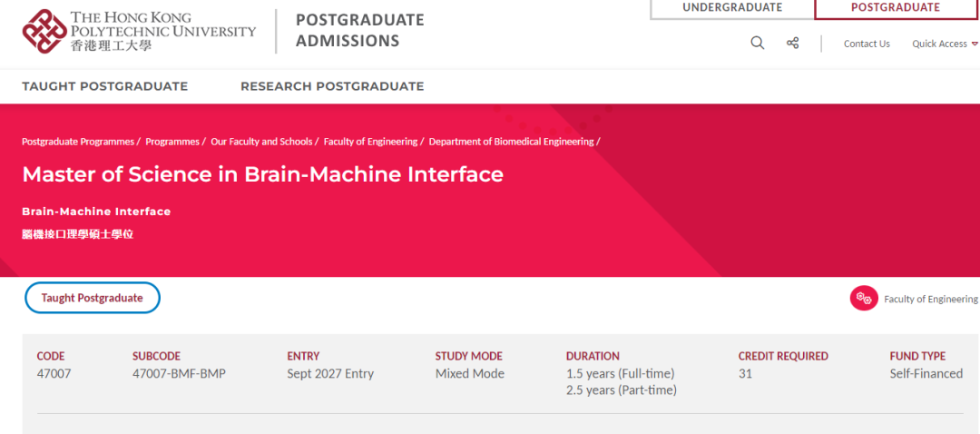Select the 2.5 years (Part-time) duration

coord(622,390)
